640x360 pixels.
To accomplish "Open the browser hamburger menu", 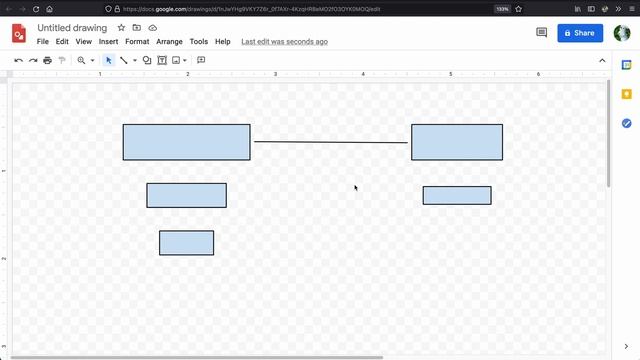I will (x=632, y=9).
